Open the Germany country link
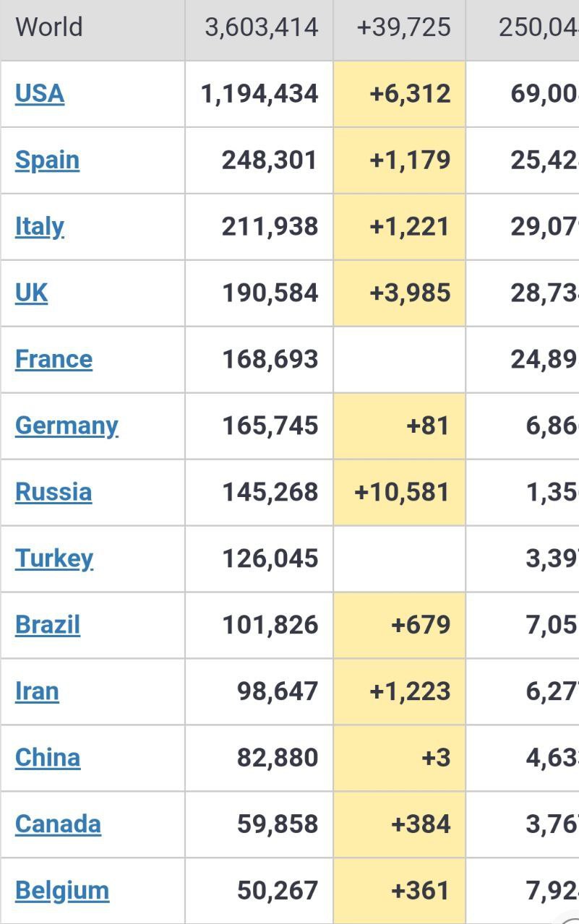579x924 pixels. click(67, 426)
